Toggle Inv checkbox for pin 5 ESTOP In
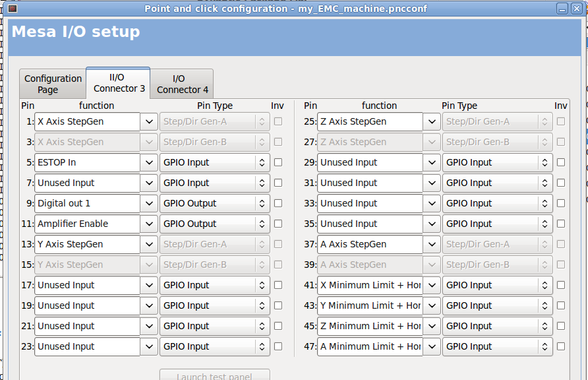The height and width of the screenshot is (380, 588). [x=278, y=162]
